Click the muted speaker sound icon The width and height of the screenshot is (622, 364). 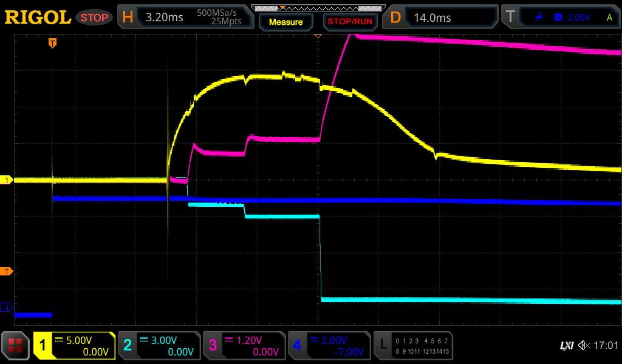[x=584, y=346]
